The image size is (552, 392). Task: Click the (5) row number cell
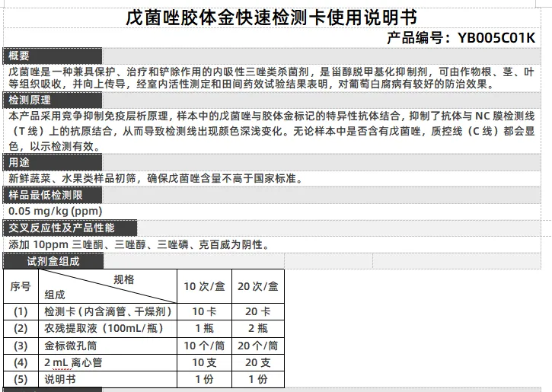click(x=21, y=379)
